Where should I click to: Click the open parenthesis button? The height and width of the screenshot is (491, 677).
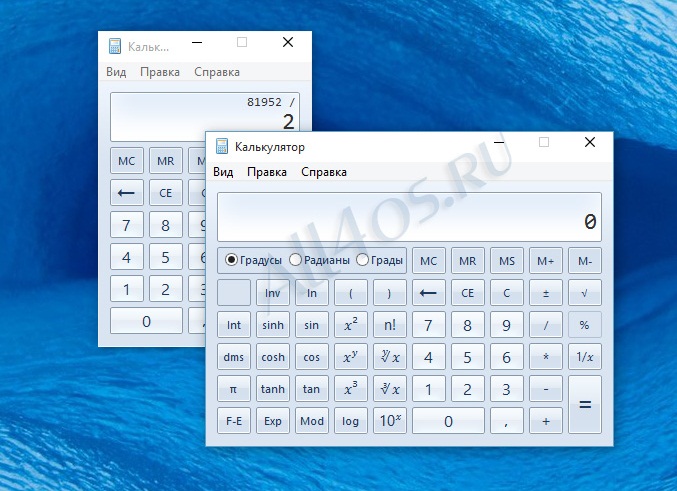coord(351,293)
